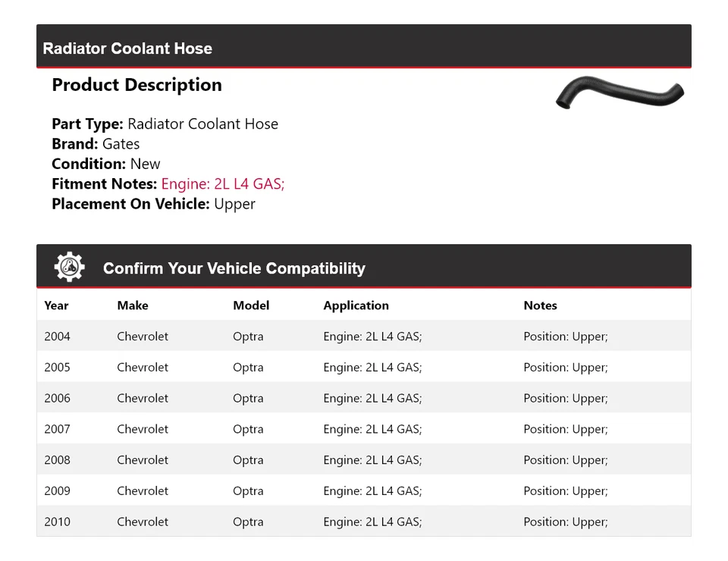Click the 2010 year row
This screenshot has height=561, width=728.
(x=57, y=522)
